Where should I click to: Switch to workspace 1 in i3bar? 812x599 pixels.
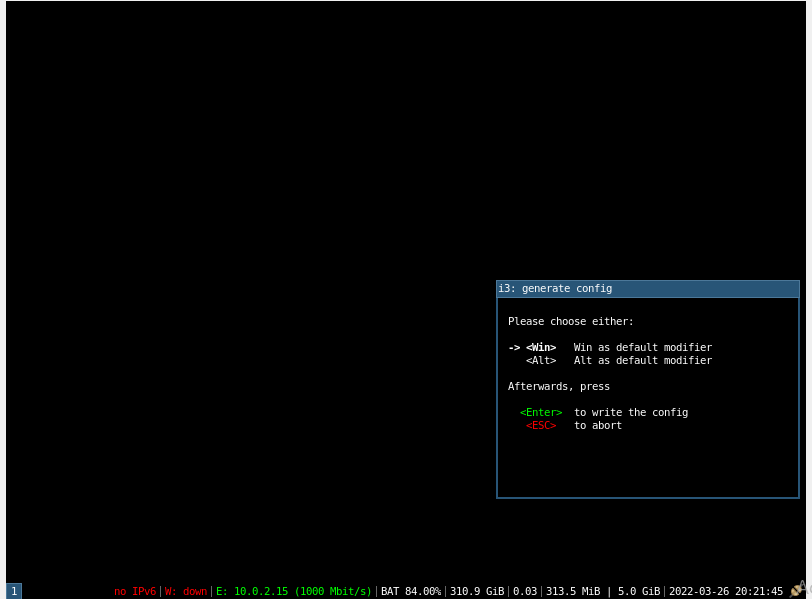[14, 591]
